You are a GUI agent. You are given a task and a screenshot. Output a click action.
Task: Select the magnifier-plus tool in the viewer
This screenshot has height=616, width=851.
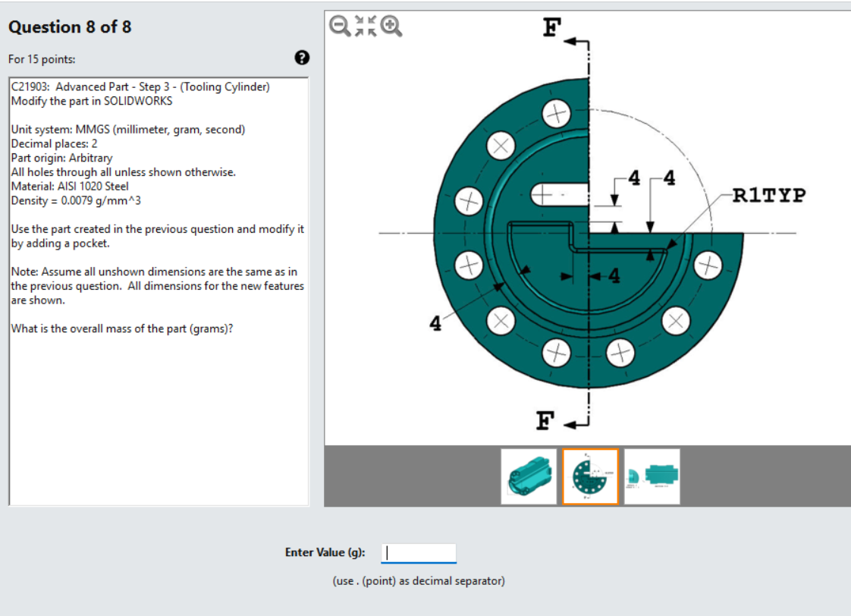[391, 26]
